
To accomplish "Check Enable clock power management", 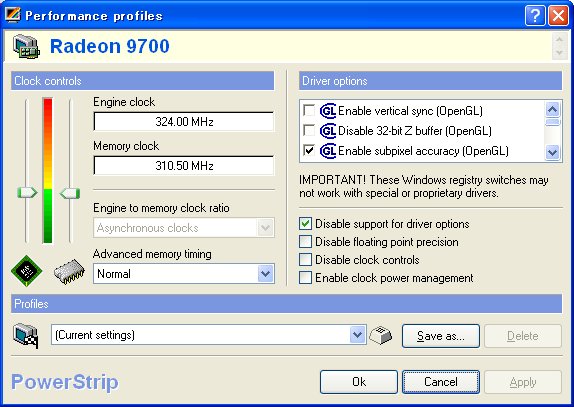I will tap(305, 278).
